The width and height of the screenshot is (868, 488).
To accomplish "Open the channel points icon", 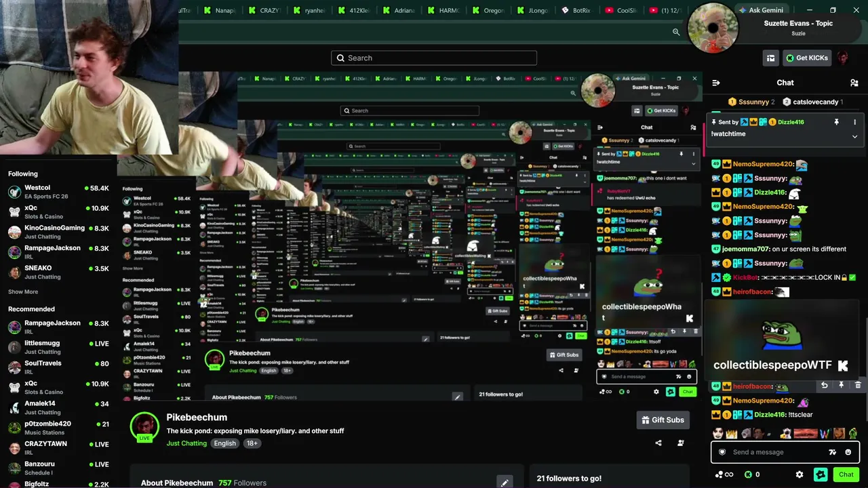I will click(724, 474).
